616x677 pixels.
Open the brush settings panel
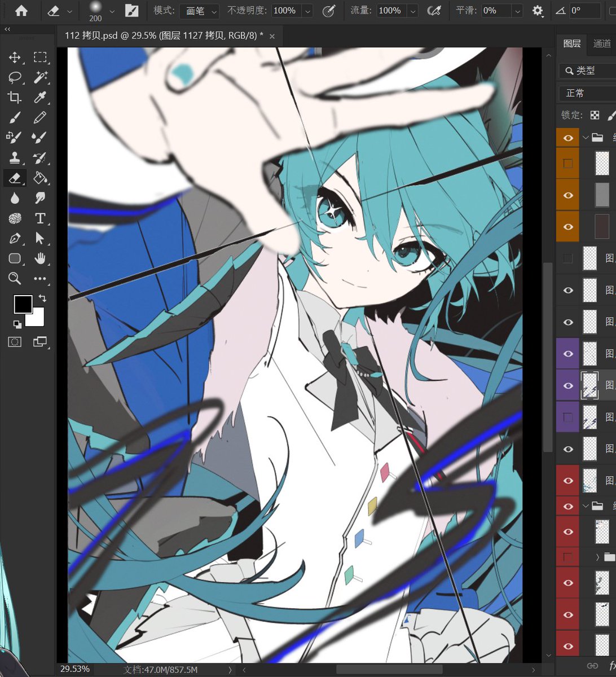tap(131, 11)
